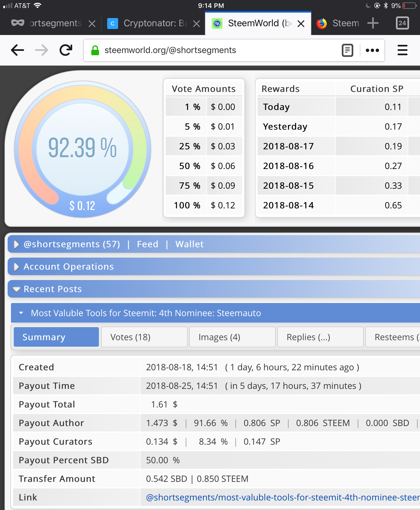Open the Images (4) tab
420x510 pixels.
(232, 337)
